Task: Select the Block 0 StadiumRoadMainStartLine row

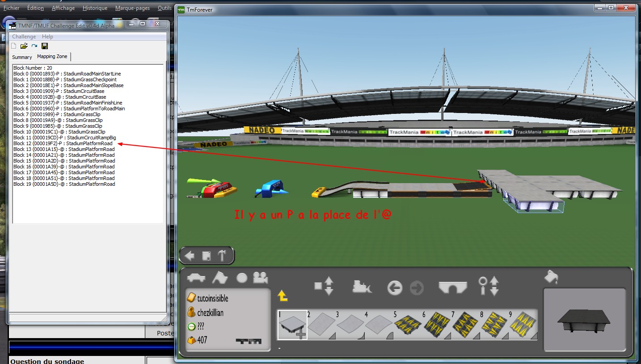Action: (x=67, y=74)
